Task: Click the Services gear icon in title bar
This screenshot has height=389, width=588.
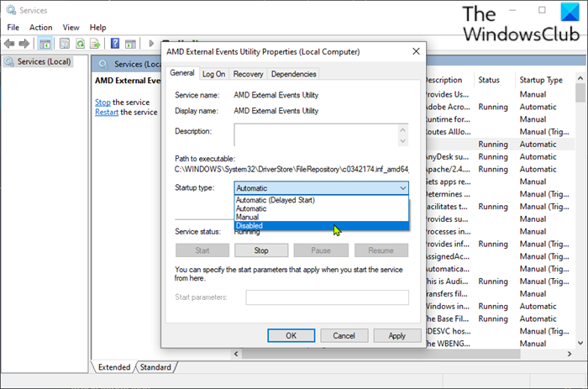Action: point(11,10)
